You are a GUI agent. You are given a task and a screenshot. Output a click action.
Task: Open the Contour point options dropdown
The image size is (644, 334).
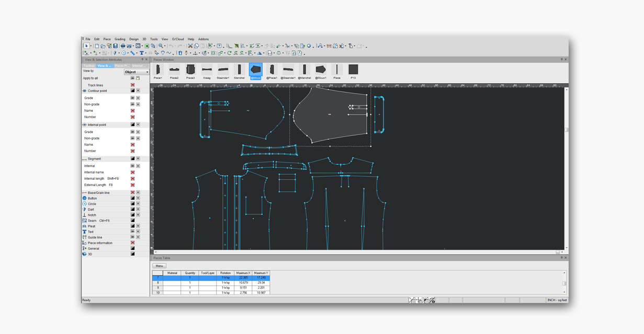click(138, 91)
